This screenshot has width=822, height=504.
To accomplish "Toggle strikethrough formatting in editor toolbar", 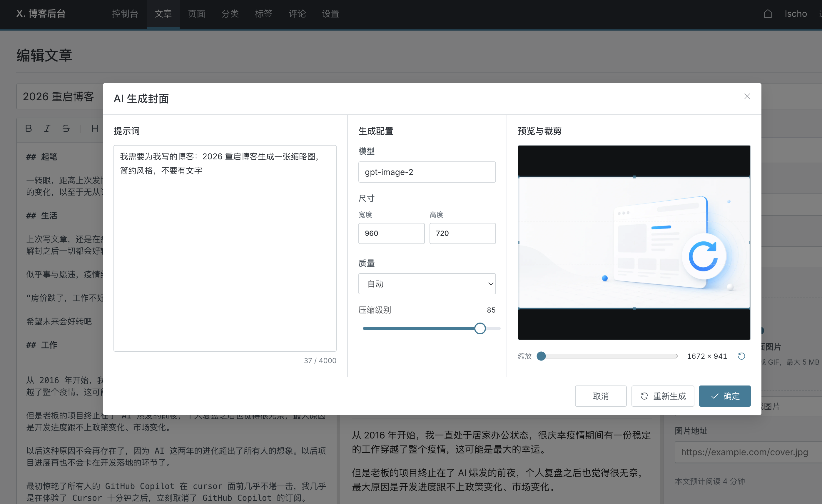I will pos(66,128).
